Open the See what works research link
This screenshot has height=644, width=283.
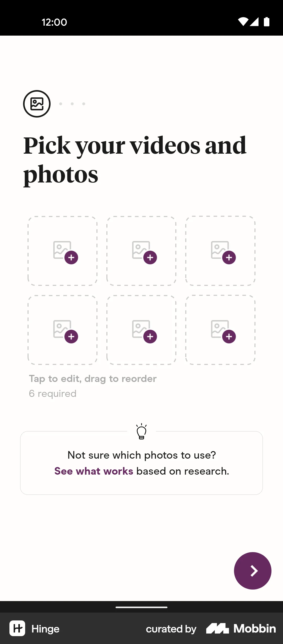(x=94, y=471)
